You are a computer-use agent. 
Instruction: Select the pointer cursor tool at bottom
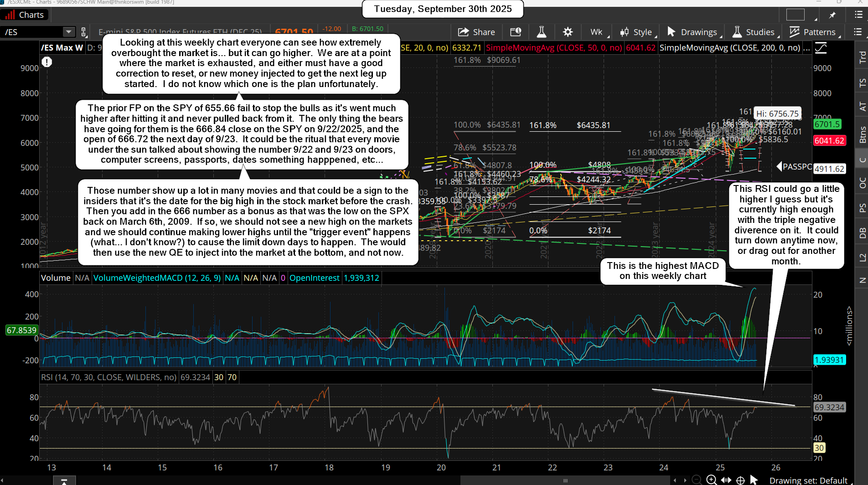[754, 480]
